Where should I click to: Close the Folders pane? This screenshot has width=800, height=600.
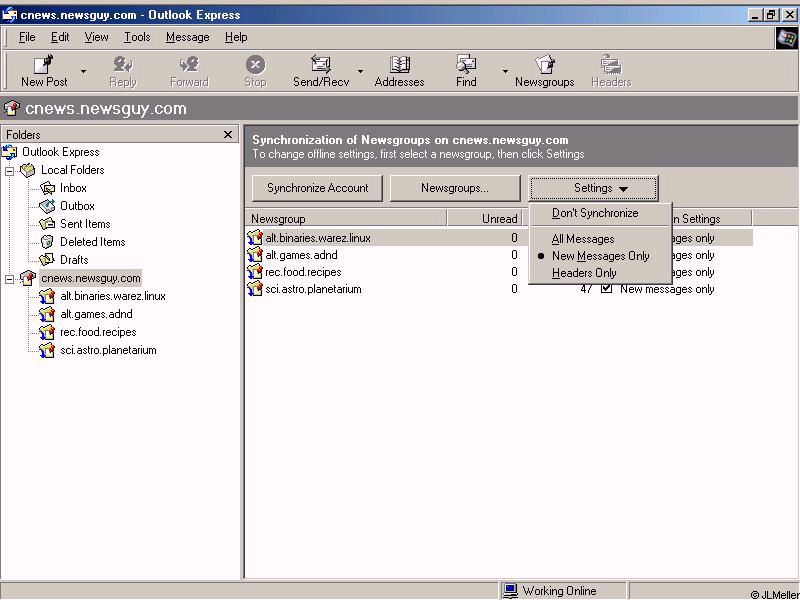(x=228, y=134)
